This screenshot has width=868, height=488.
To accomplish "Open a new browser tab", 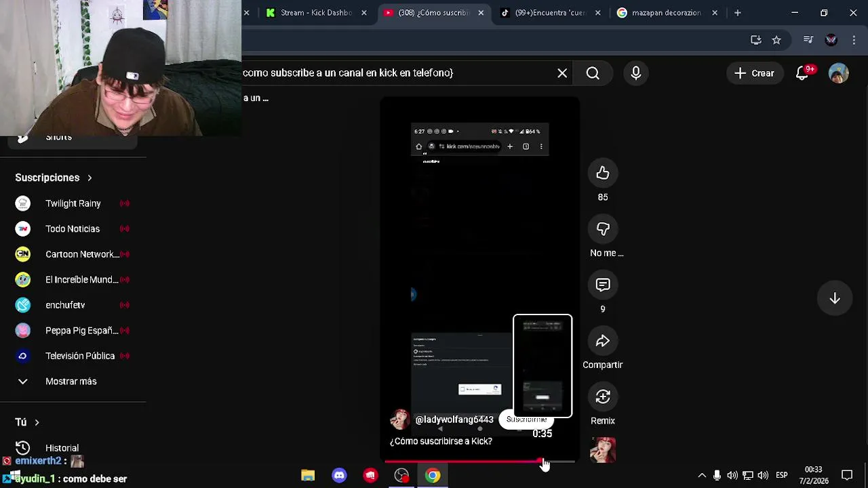I will pyautogui.click(x=738, y=13).
